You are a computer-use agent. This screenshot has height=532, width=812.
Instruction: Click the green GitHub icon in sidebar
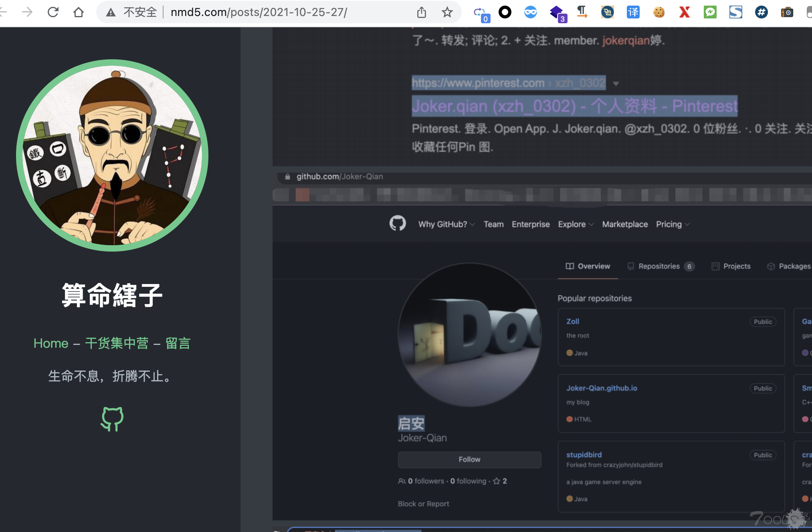coord(112,419)
